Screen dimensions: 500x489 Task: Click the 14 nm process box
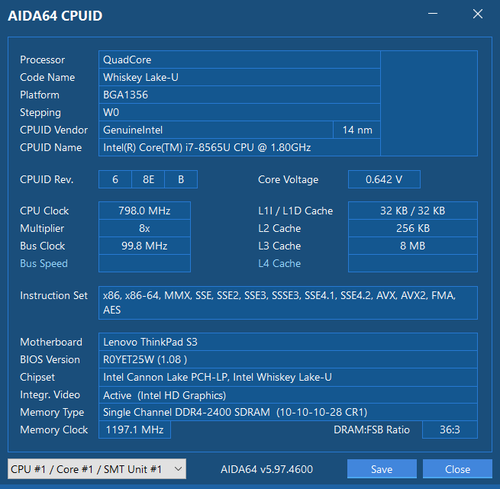click(357, 130)
